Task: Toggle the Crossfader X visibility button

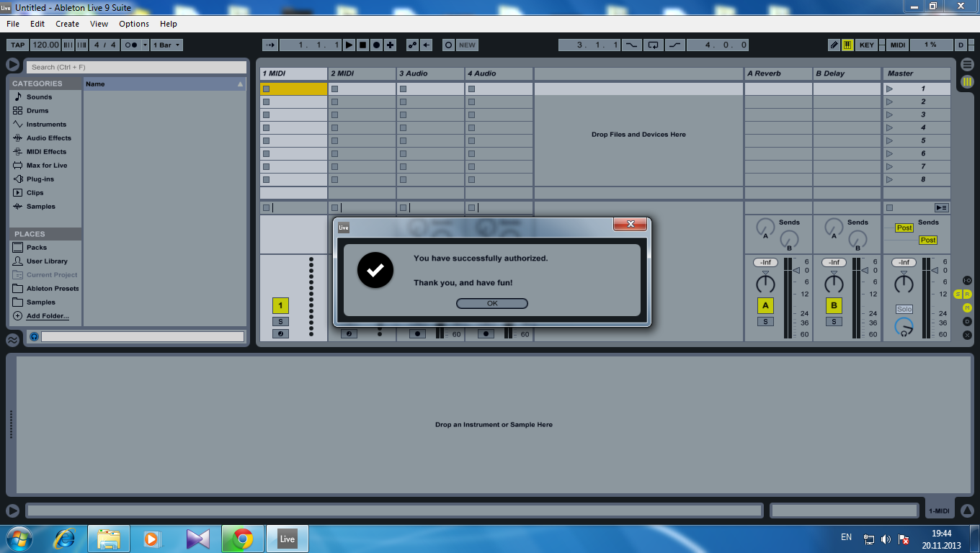Action: [967, 335]
